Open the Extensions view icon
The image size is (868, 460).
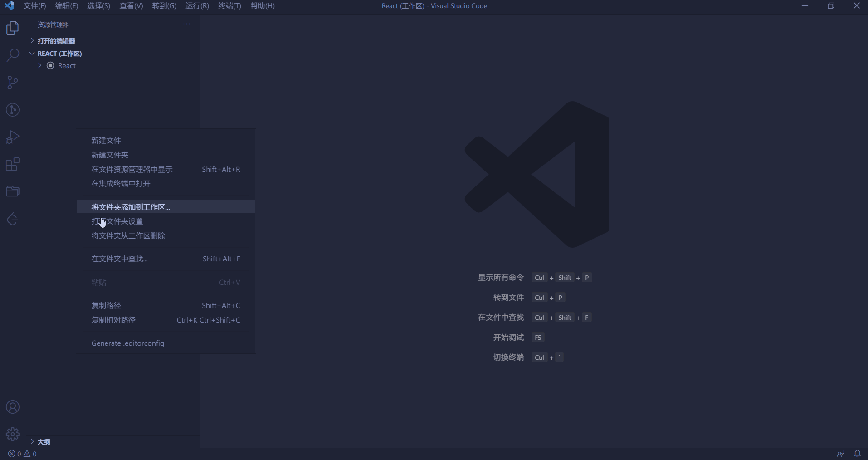13,164
